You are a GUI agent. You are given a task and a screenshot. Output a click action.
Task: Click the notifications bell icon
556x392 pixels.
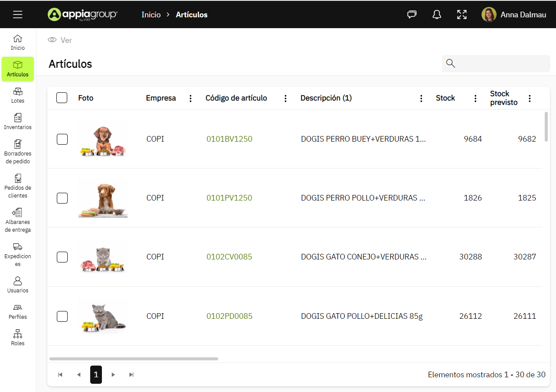(x=437, y=15)
